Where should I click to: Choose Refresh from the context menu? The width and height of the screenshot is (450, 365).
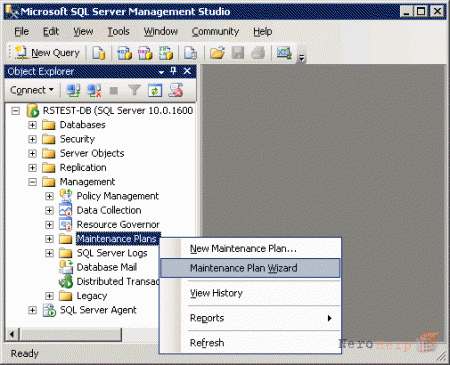pyautogui.click(x=250, y=343)
